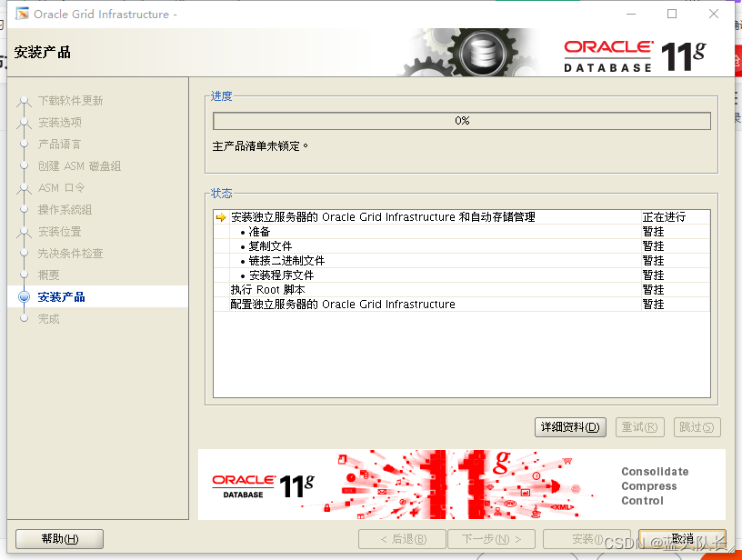This screenshot has width=742, height=560.
Task: Click the 主产品清单未锁定 progress message
Action: (260, 146)
